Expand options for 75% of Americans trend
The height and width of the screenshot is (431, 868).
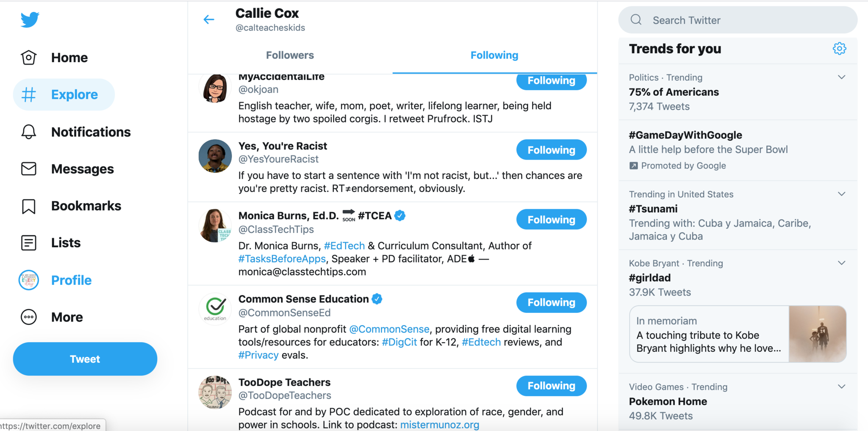click(842, 77)
